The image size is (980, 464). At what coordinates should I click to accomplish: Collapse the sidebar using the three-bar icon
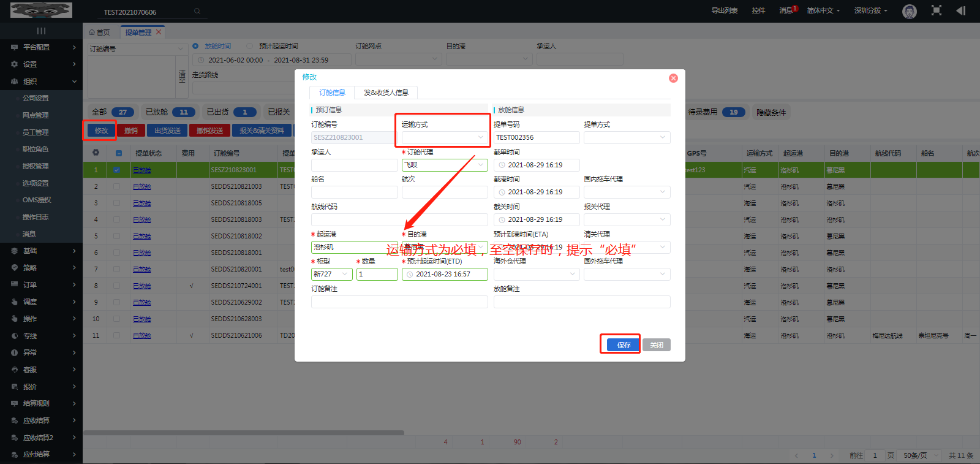pos(41,31)
